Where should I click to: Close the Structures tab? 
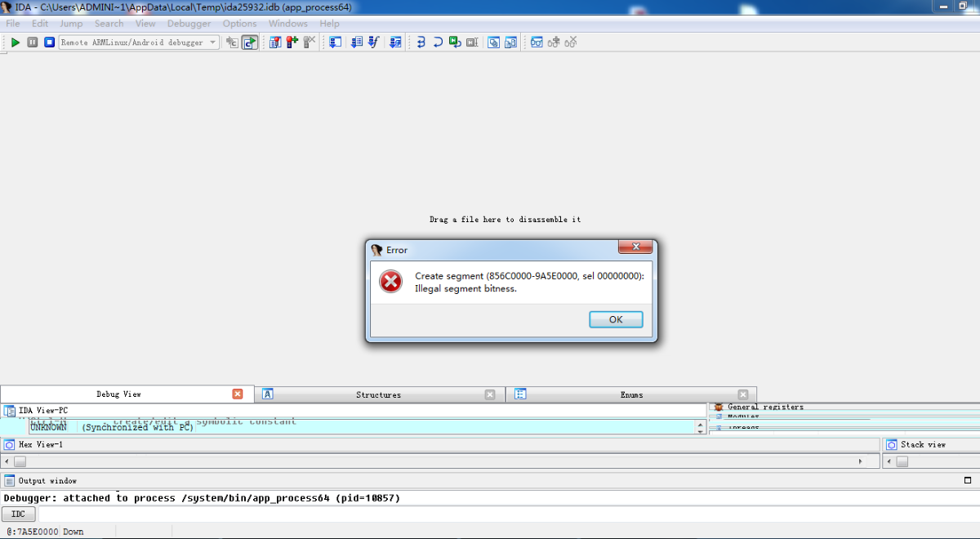(x=490, y=394)
